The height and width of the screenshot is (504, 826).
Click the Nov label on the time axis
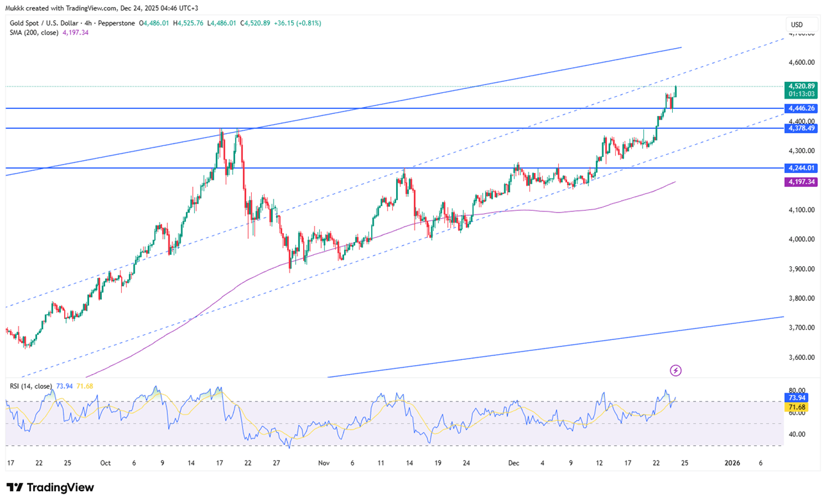(x=324, y=463)
